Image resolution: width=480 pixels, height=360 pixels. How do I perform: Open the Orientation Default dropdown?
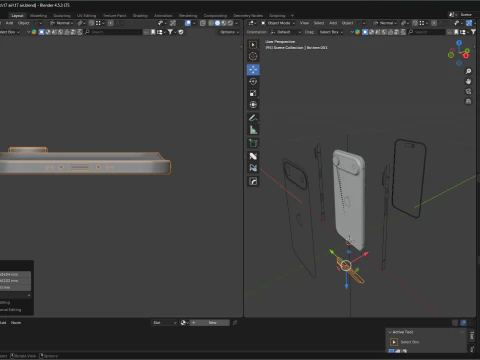tap(285, 32)
